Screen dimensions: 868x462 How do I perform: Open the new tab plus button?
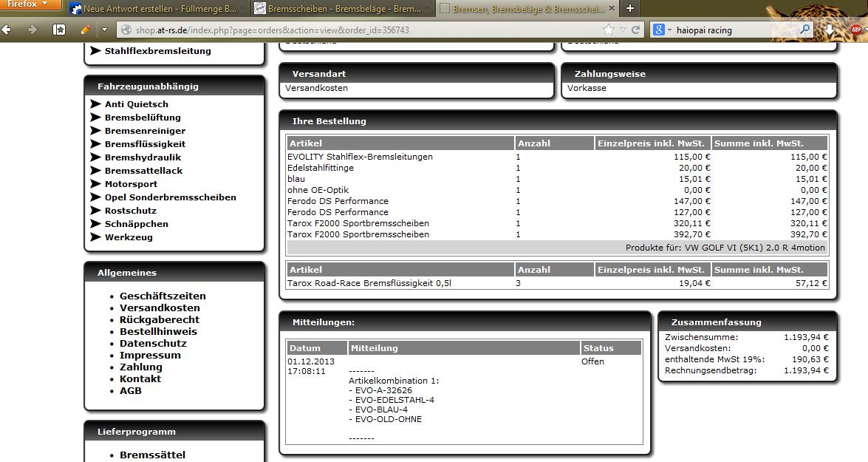tap(629, 8)
